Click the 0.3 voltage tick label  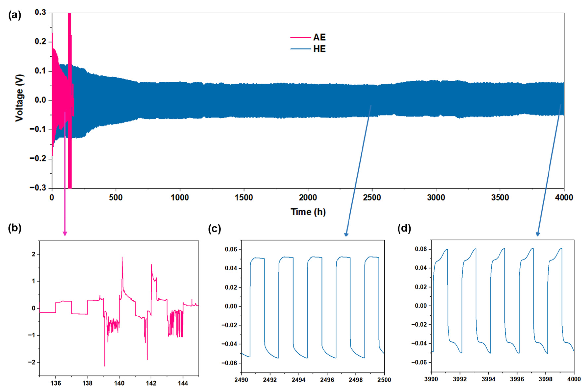tap(40, 12)
